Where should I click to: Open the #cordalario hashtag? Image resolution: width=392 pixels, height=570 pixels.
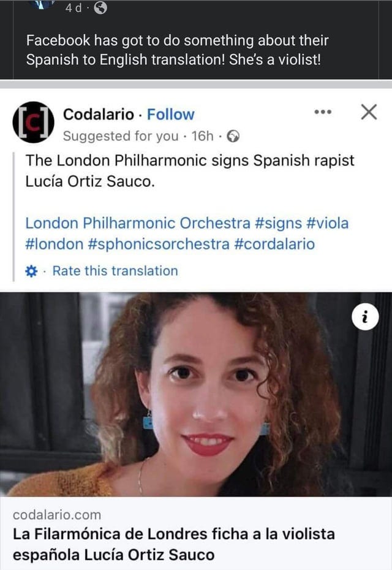(x=274, y=244)
